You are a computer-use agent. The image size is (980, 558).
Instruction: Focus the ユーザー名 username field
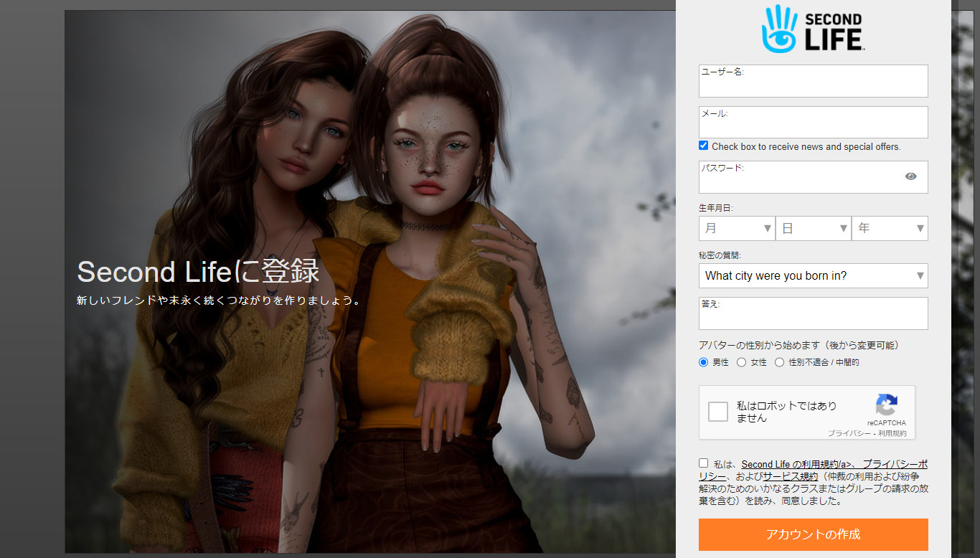click(x=813, y=81)
